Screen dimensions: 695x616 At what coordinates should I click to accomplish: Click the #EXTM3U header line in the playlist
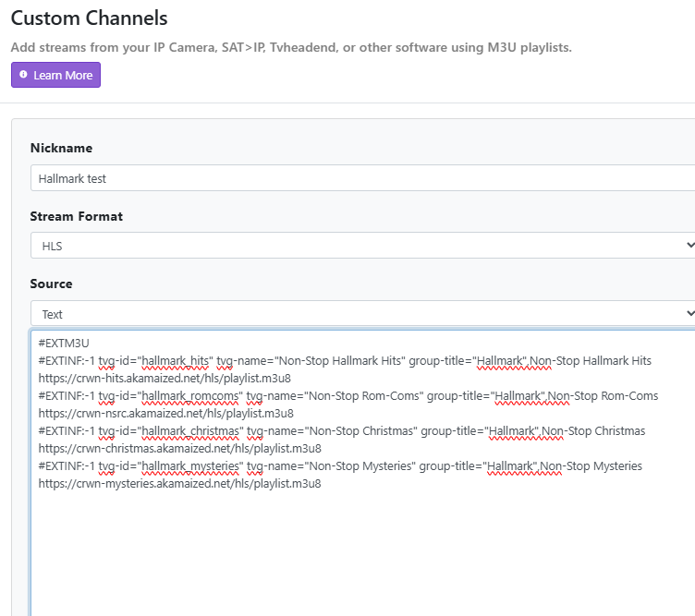click(64, 344)
